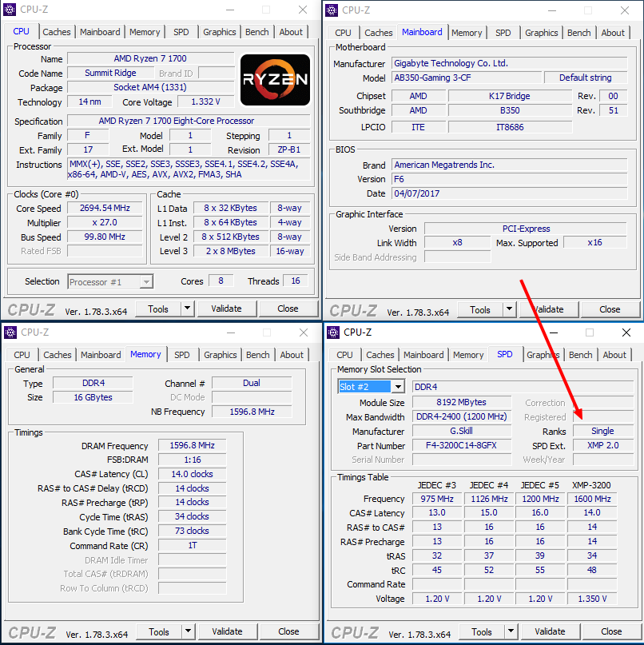Click the CPU-Z app icon in the top-left window

pos(10,10)
